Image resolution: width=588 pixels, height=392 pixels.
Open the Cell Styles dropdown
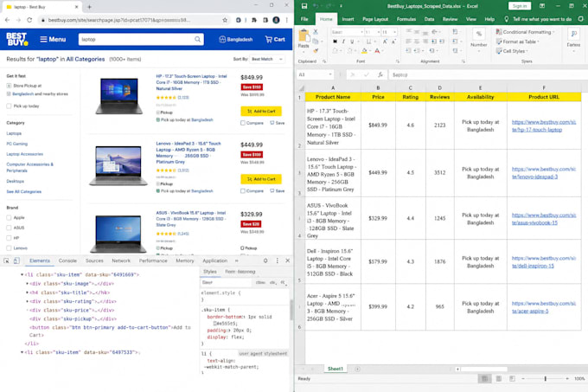click(512, 51)
